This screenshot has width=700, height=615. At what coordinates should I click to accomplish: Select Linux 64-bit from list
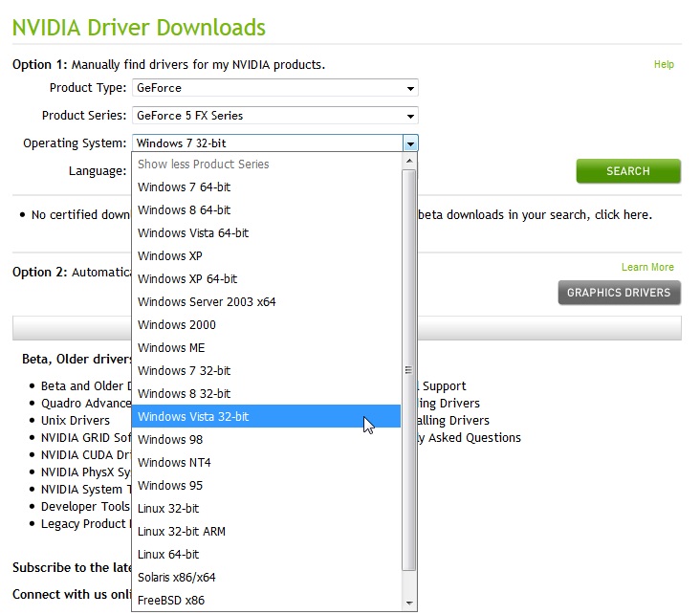[267, 554]
